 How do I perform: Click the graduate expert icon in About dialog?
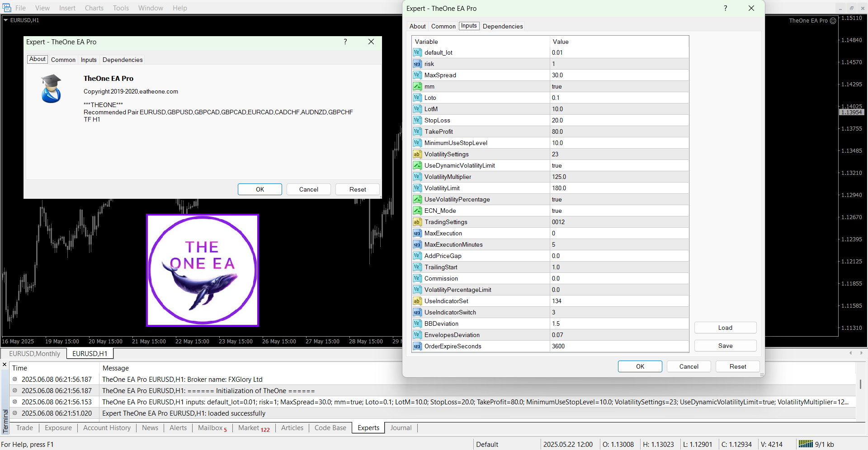coord(51,89)
